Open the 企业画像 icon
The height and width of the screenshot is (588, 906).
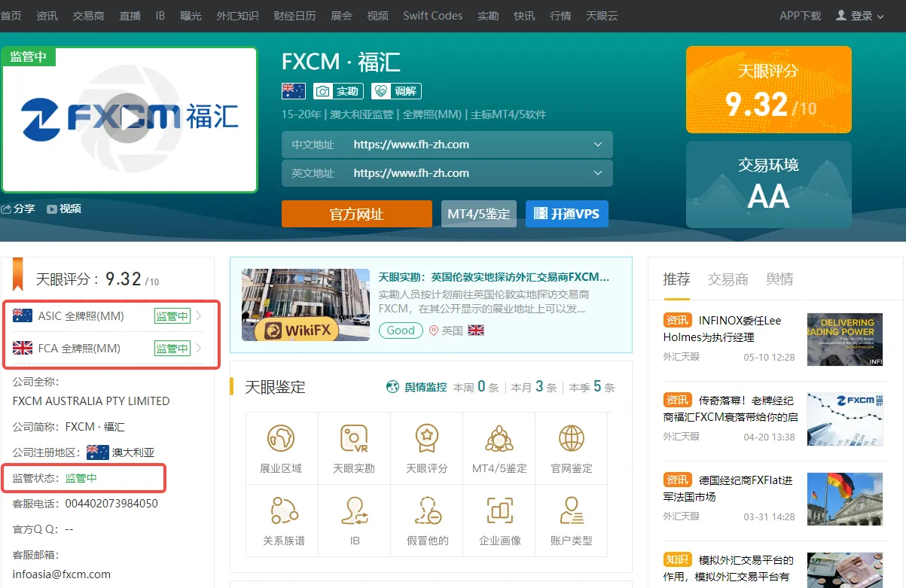pos(499,510)
